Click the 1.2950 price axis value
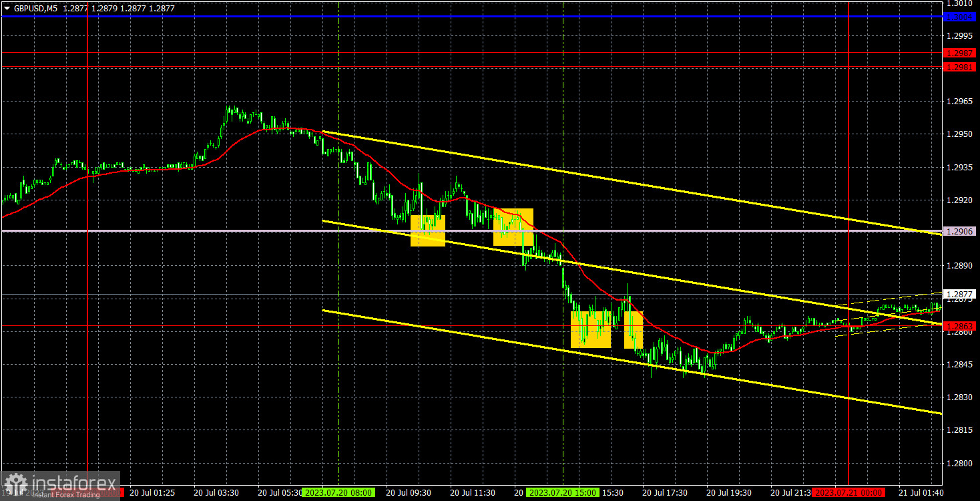Viewport: 980px width, 501px height. [961, 134]
